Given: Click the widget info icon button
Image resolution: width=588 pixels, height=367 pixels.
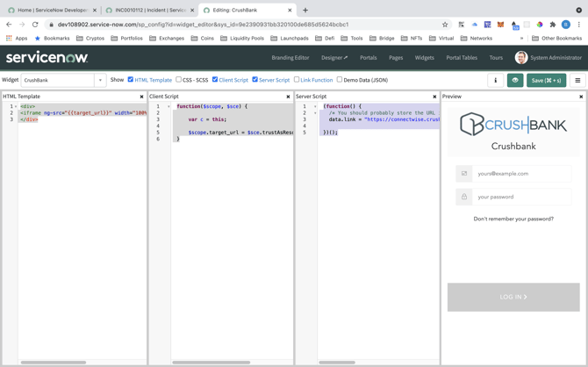Looking at the screenshot, I should (495, 80).
